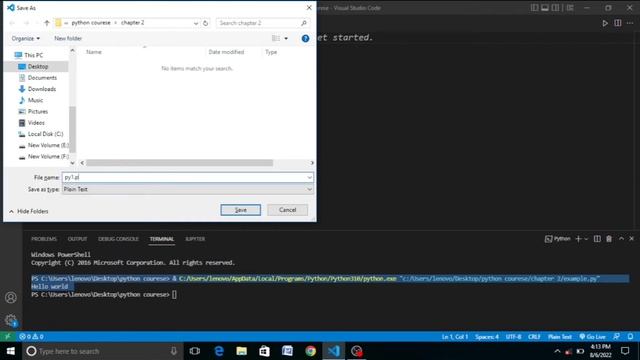Select Documents in navigation tree
This screenshot has height=360, width=640.
click(x=42, y=78)
